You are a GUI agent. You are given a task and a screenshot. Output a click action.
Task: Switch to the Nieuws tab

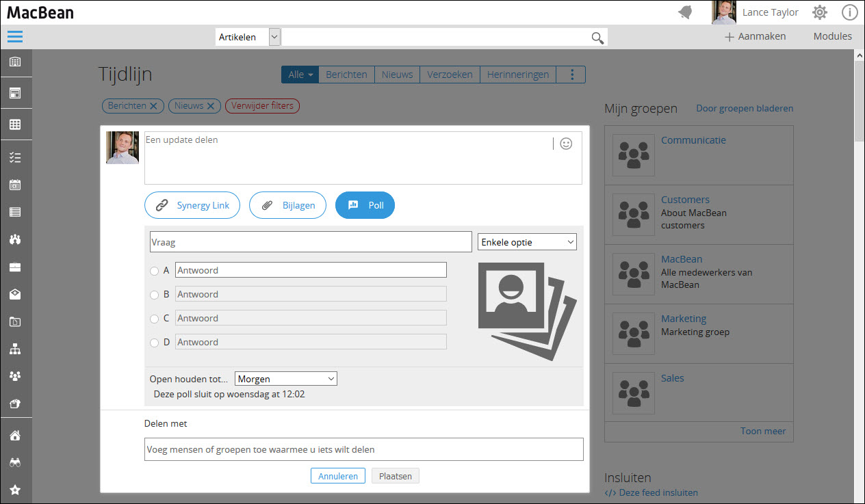point(397,75)
